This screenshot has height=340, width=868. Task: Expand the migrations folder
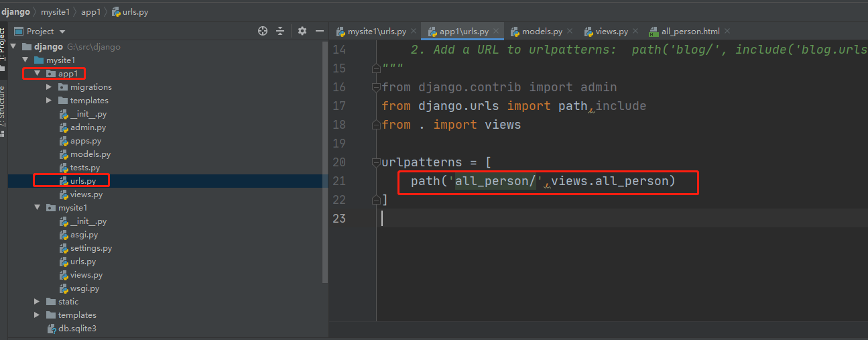click(49, 87)
